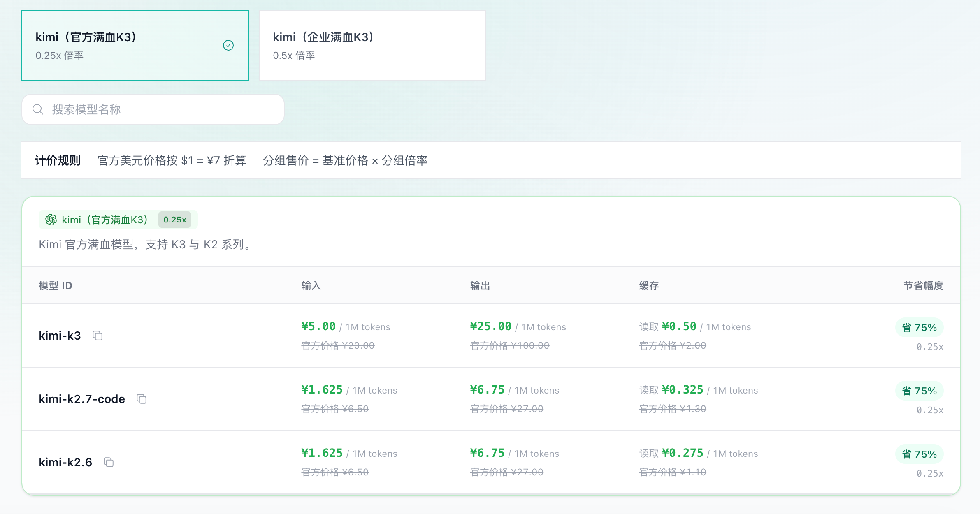Click the 省 75% badge for kimi-k3
Image resolution: width=980 pixels, height=514 pixels.
920,327
